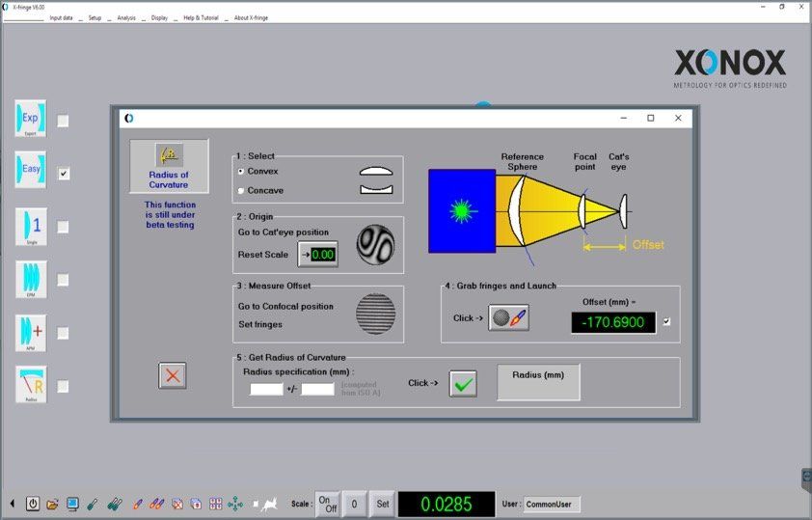Toggle the checkbox beside the offset value
Viewport: 812px width, 520px height.
[667, 321]
